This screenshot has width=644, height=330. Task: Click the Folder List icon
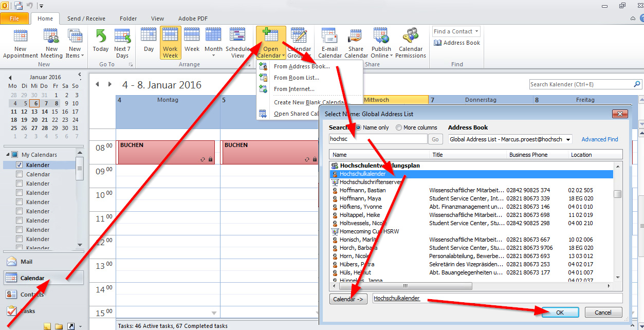59,326
